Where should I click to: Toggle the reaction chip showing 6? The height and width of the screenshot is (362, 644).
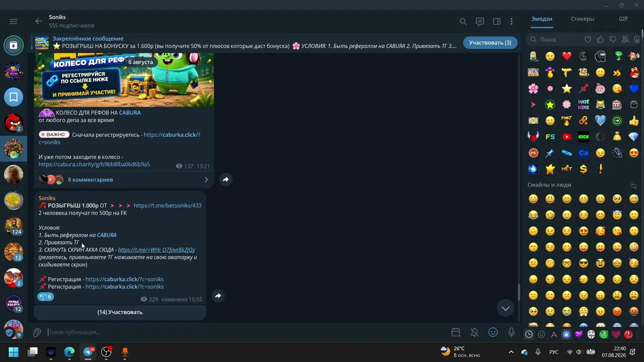point(45,297)
